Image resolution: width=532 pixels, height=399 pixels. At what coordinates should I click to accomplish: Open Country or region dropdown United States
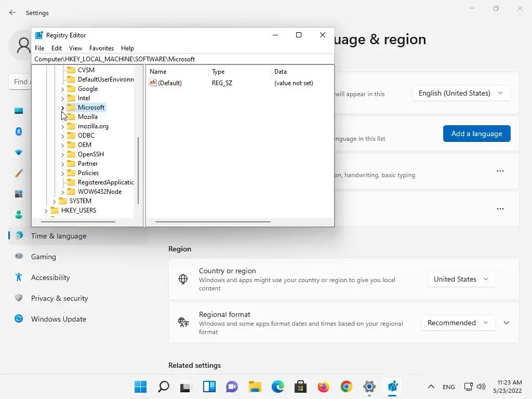[x=461, y=279]
